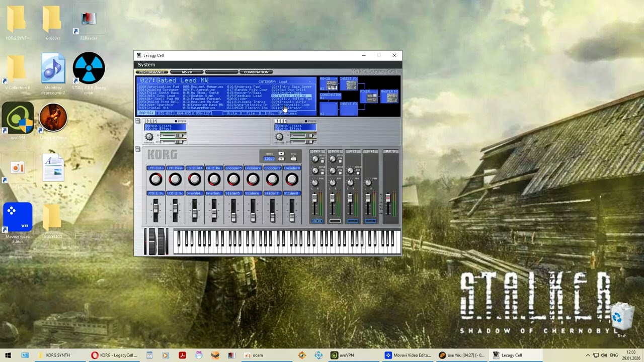
Task: Open the MS-20 block dropdown arrow
Action: 336,79
